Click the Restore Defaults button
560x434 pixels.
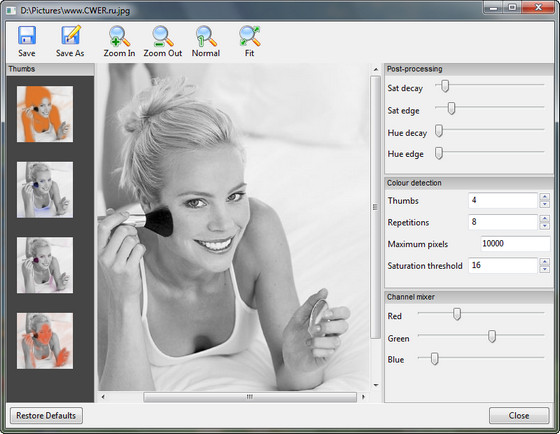point(46,416)
